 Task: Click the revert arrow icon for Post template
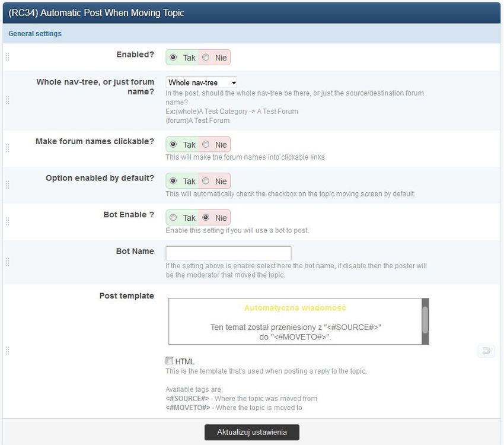pyautogui.click(x=486, y=351)
